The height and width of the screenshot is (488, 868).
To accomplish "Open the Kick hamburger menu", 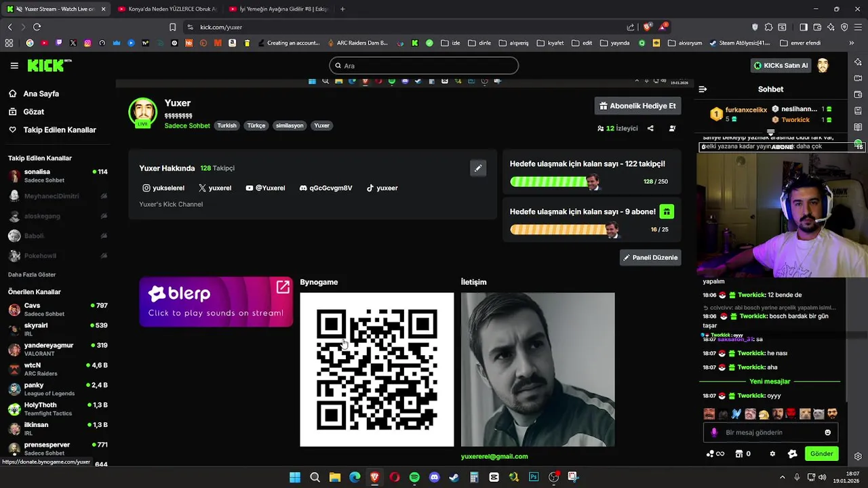I will pos(14,66).
